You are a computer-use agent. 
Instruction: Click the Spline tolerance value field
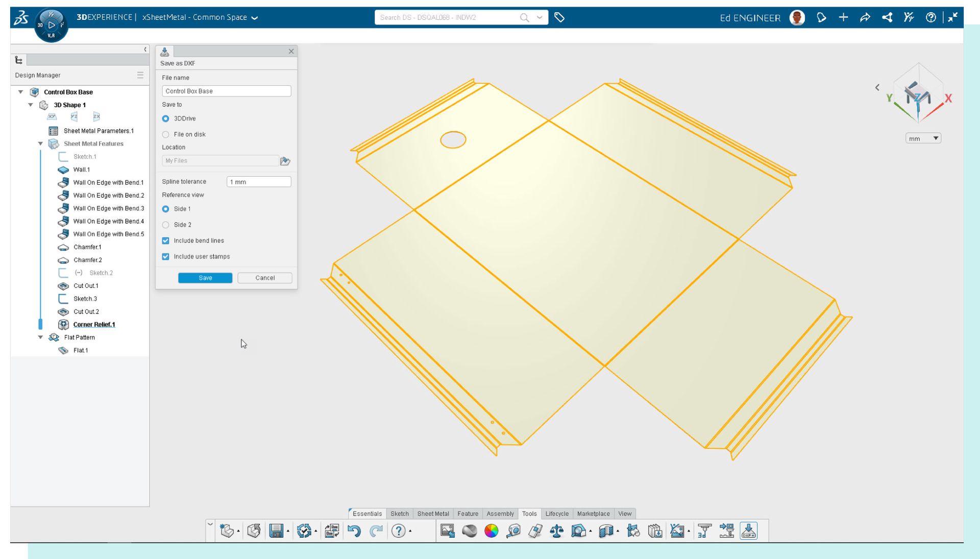pyautogui.click(x=258, y=181)
